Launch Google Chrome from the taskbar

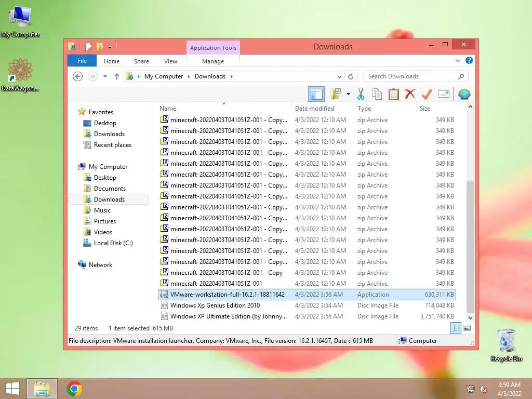tap(74, 389)
